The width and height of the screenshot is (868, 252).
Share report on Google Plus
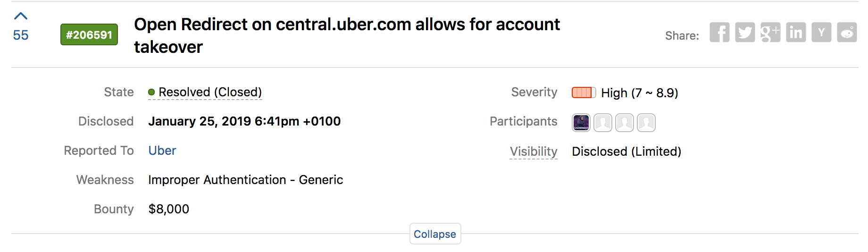[x=770, y=33]
